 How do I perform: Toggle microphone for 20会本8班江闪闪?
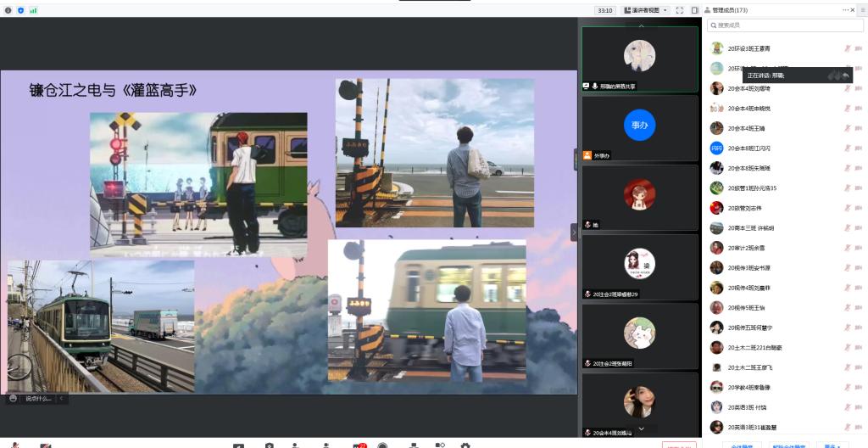847,148
